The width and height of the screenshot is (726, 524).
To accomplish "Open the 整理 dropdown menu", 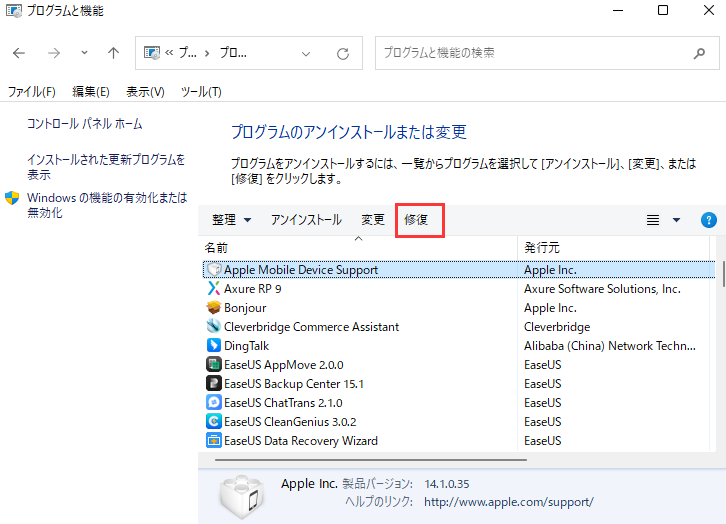I will [x=231, y=220].
